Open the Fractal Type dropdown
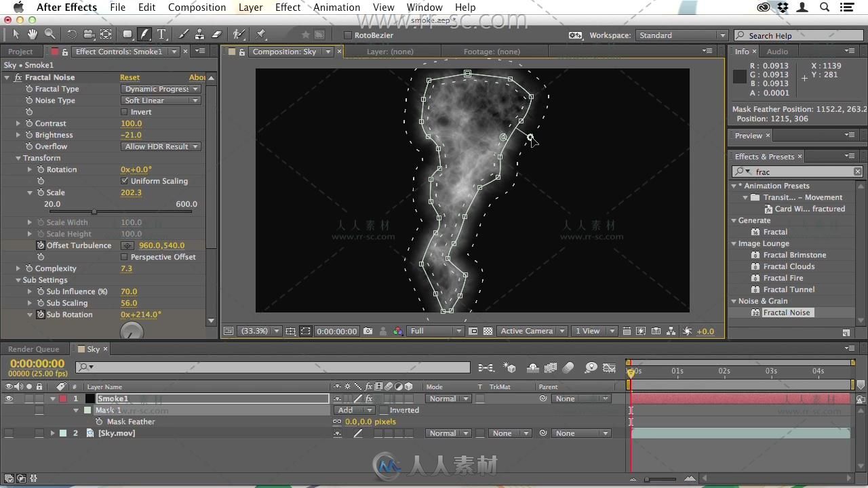The image size is (868, 488). coord(161,89)
